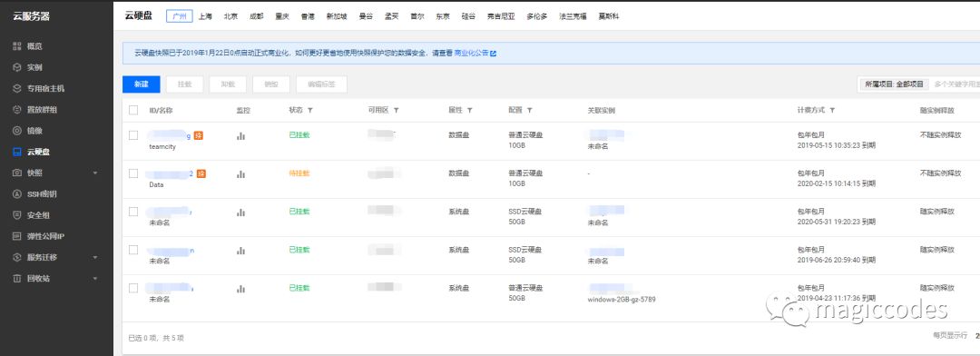The image size is (980, 356).
Task: Click expiry text 2020-02-15 10:14:15 到期
Action: click(x=837, y=183)
